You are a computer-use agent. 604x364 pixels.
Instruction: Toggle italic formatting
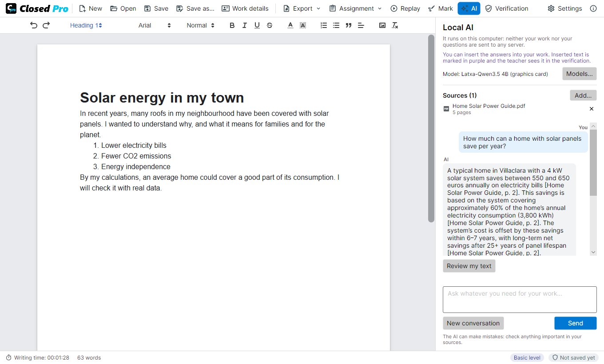tap(244, 25)
